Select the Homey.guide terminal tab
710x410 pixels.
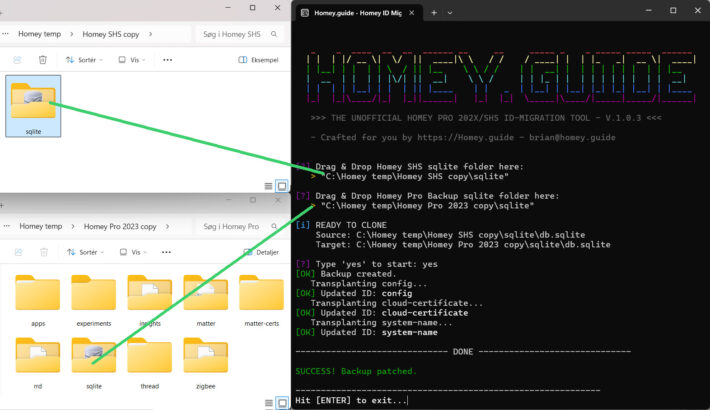[x=350, y=13]
